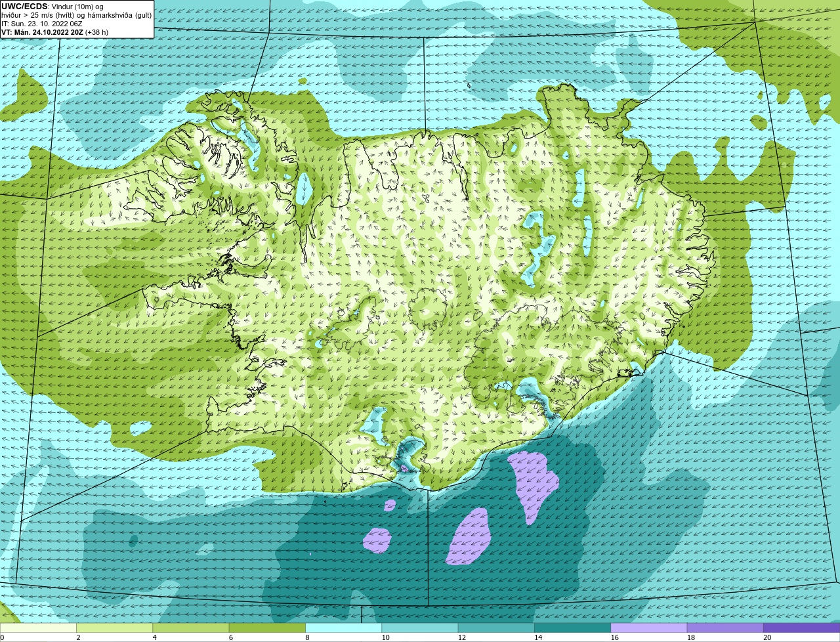Click the 'IT: Sun. 23. 10. 2022 06Z' line
The height and width of the screenshot is (642, 840).
coord(42,24)
